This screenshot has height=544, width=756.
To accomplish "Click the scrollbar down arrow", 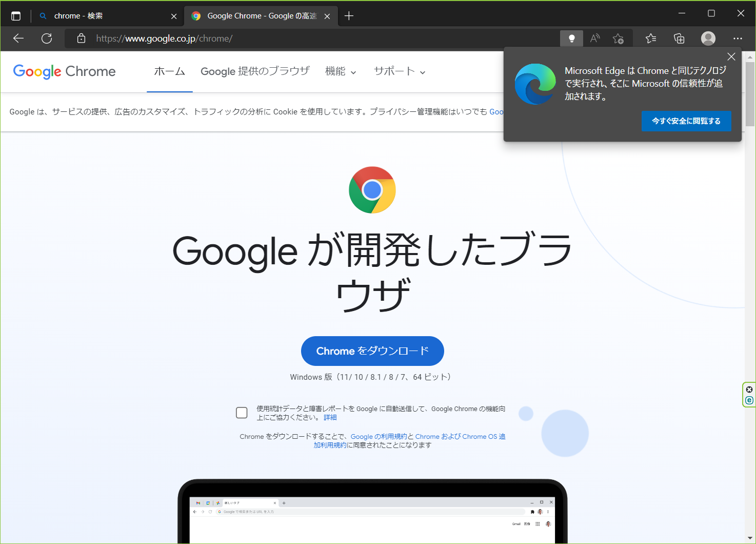I will (x=750, y=538).
